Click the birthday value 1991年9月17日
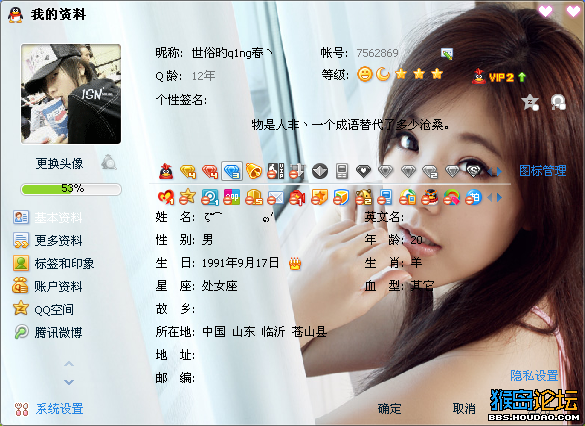 point(240,263)
